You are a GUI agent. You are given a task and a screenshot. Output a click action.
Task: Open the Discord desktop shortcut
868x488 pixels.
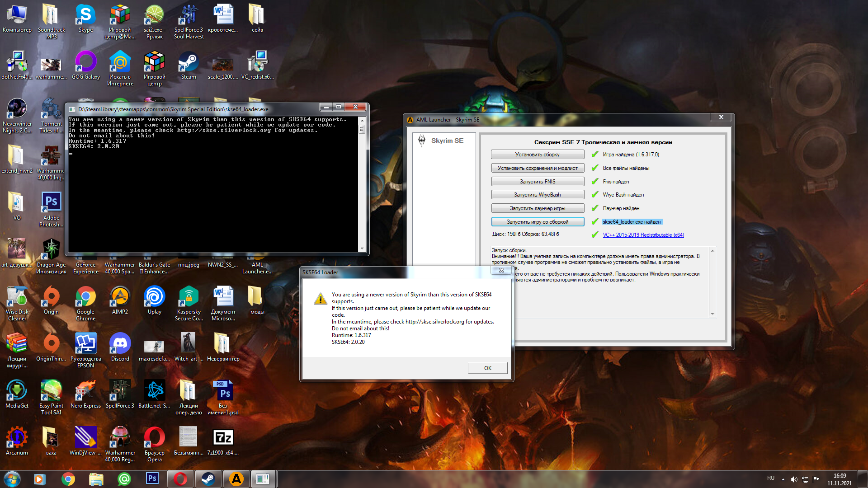pos(120,345)
